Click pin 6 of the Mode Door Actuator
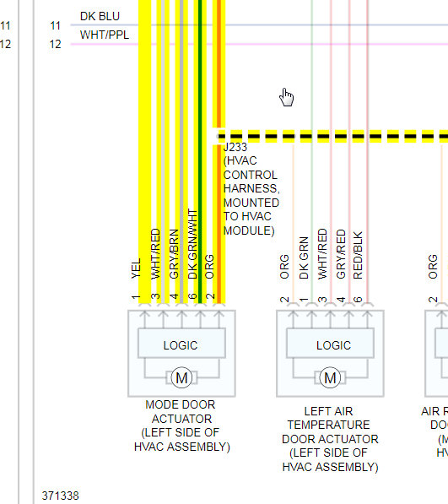This screenshot has width=448, height=504. point(192,296)
